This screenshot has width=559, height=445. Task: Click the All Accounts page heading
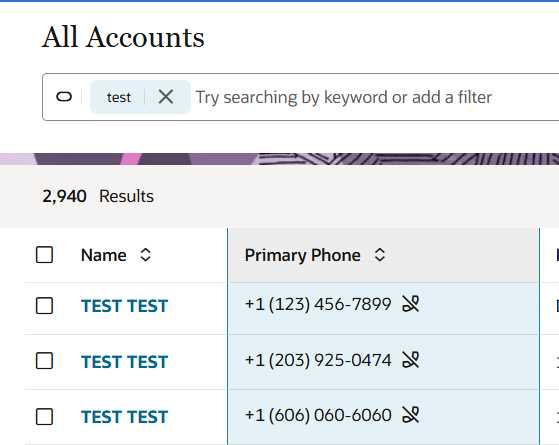point(123,37)
